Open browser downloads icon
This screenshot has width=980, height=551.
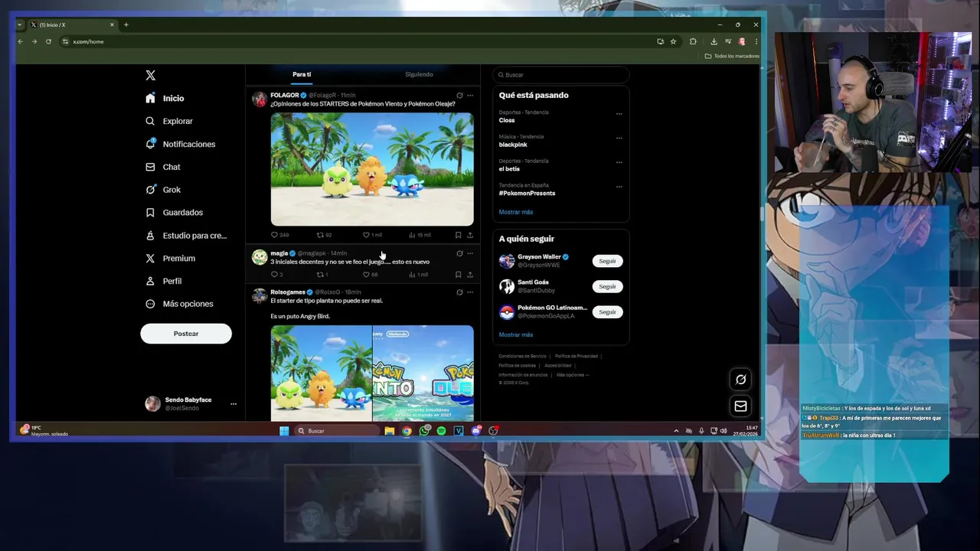714,41
